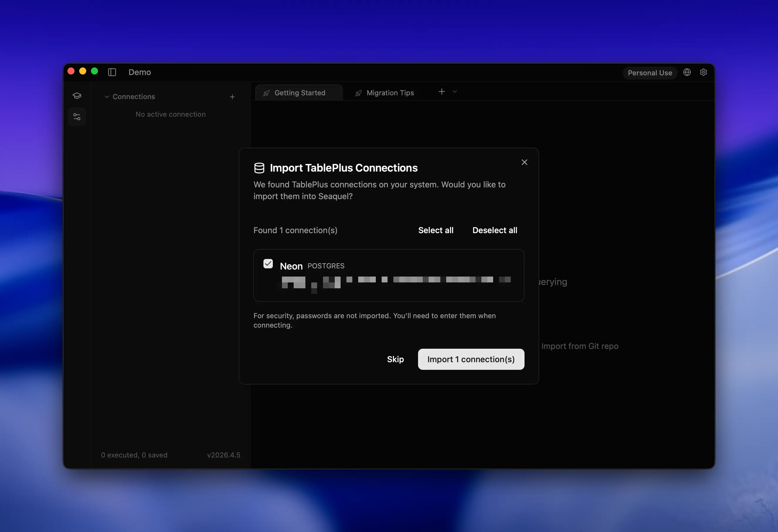Collapse the Connections section chevron
This screenshot has height=532, width=778.
point(107,97)
